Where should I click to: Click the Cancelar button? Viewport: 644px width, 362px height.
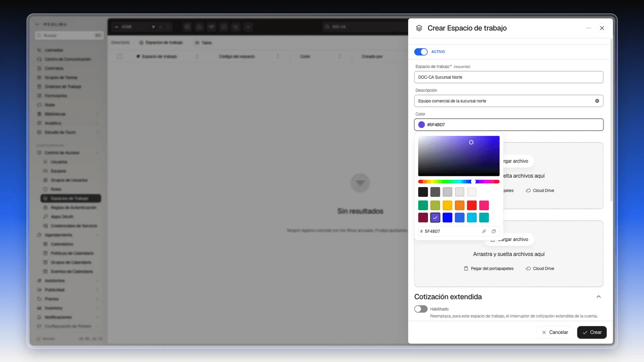[555, 333]
